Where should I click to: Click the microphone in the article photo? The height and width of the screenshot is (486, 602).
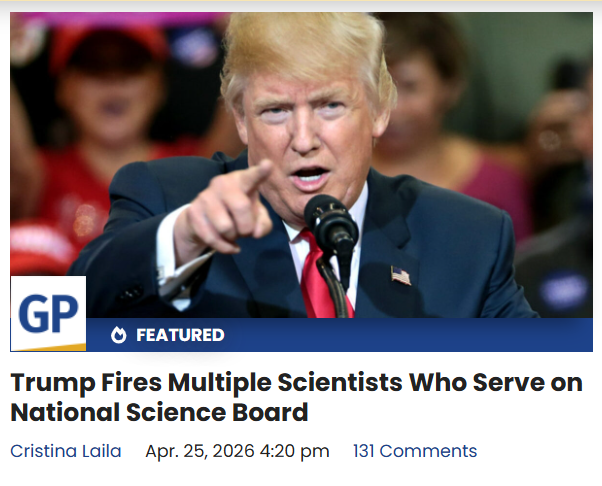click(330, 222)
